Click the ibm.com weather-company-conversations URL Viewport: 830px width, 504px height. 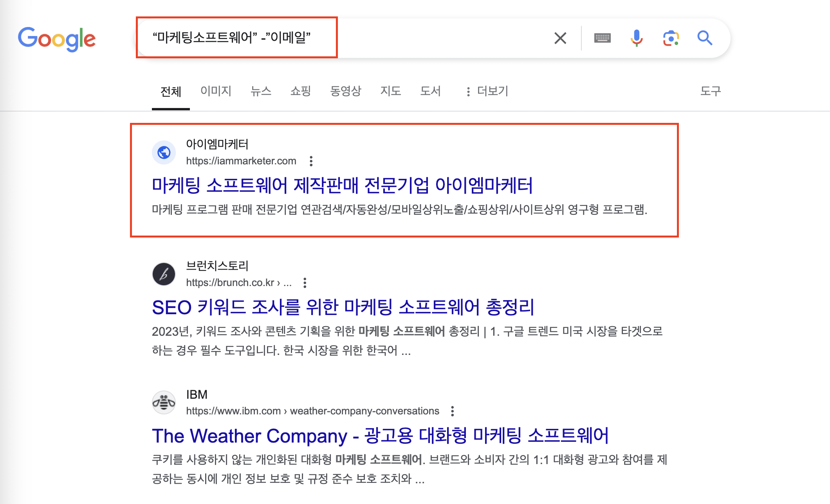tap(312, 411)
